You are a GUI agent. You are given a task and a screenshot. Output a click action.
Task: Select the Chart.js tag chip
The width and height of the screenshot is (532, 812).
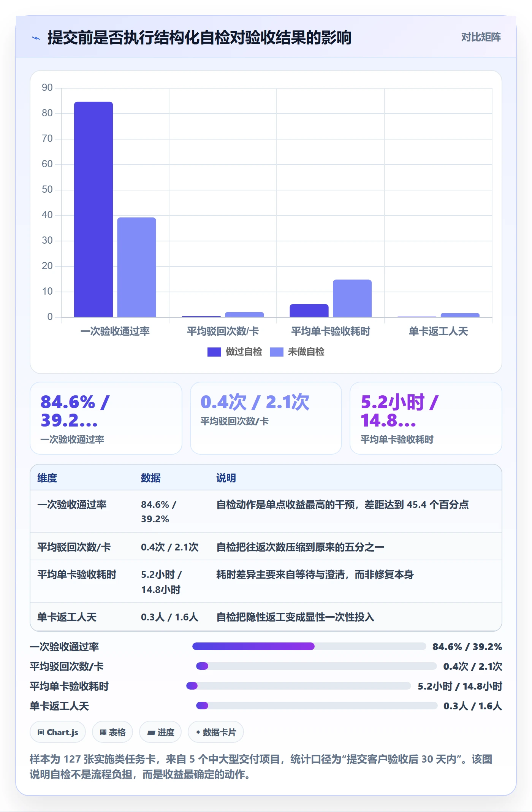click(58, 732)
